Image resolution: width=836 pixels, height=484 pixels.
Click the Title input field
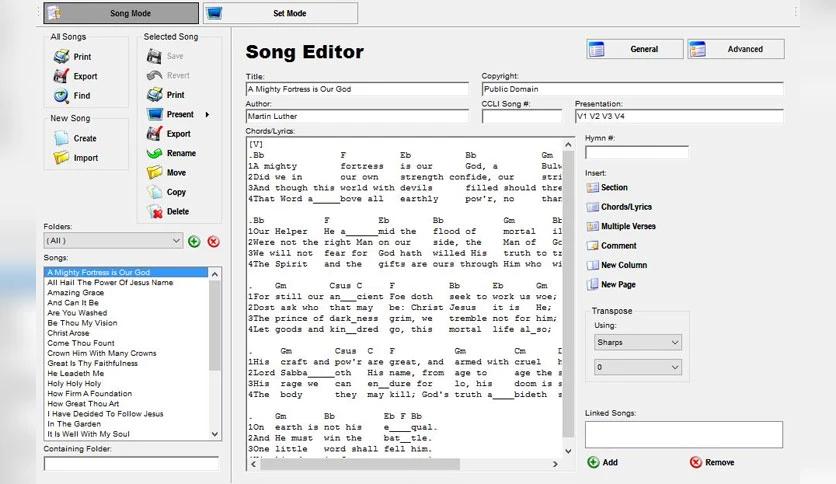(357, 89)
